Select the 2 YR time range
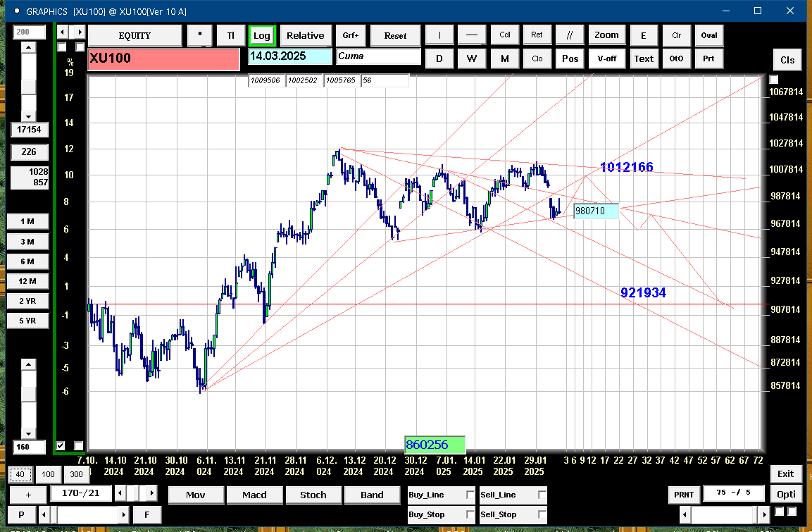 pyautogui.click(x=27, y=301)
